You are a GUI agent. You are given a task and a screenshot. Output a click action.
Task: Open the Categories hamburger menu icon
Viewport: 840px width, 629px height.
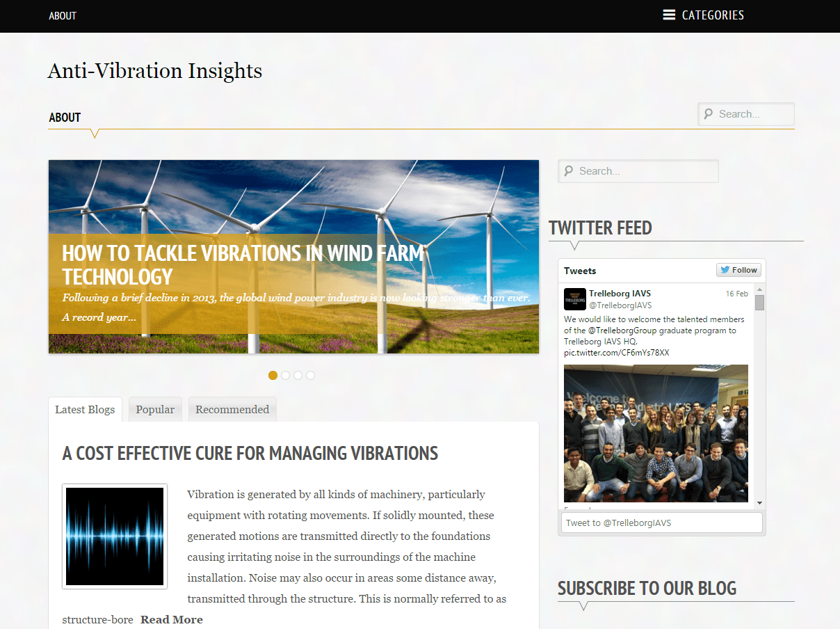669,15
